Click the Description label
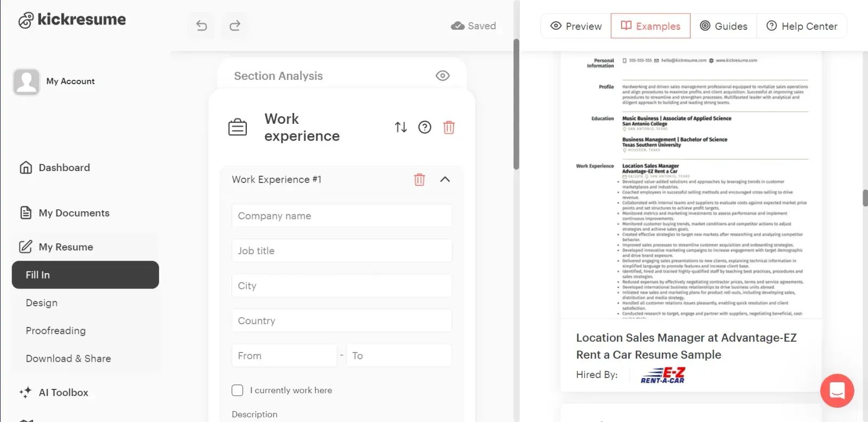 [254, 414]
